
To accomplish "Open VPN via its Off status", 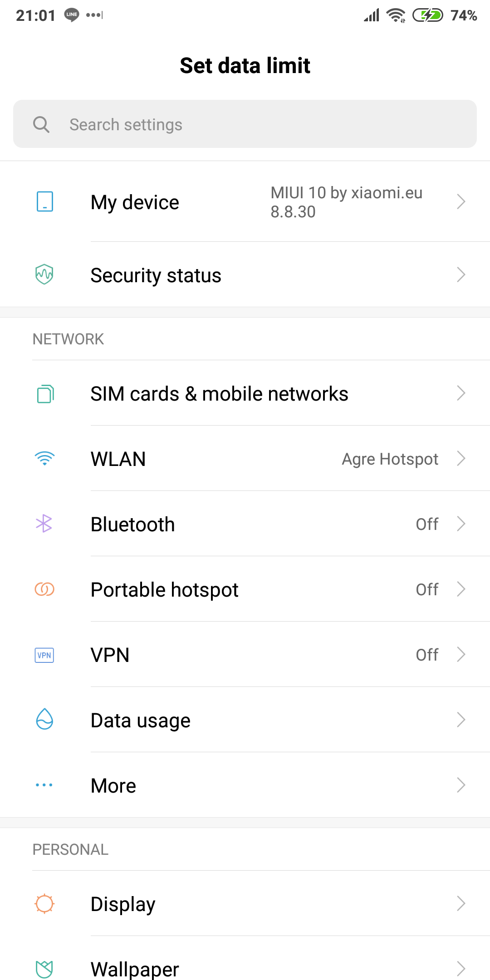I will (427, 655).
